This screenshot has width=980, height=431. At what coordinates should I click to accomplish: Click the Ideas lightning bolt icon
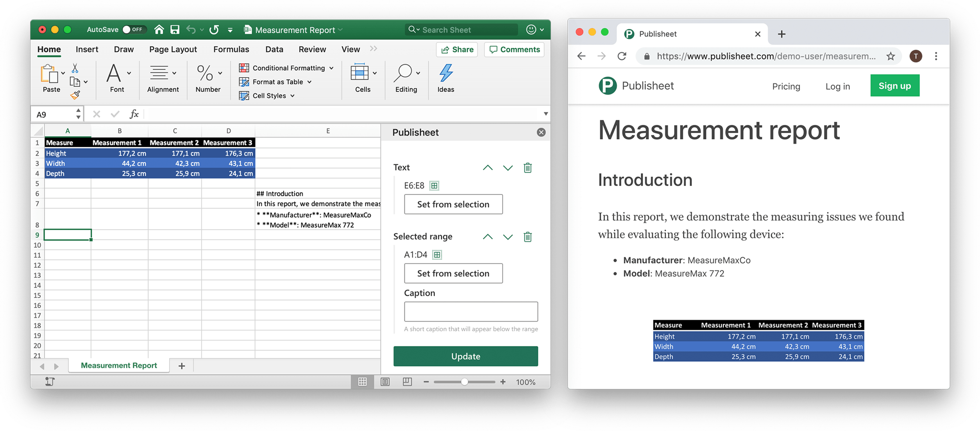[x=446, y=73]
